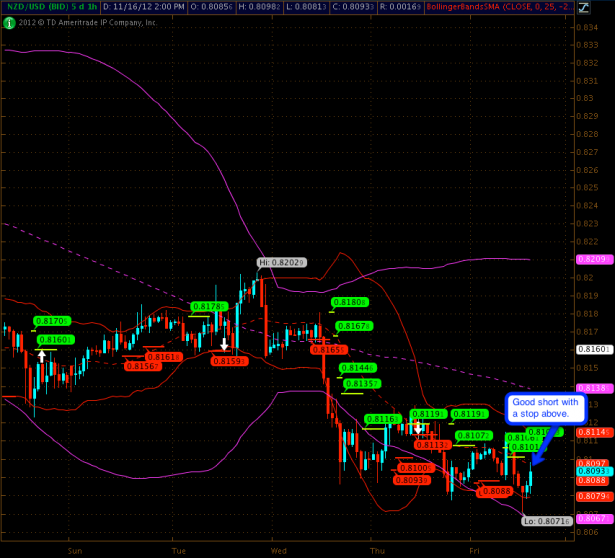This screenshot has width=615, height=558.
Task: Click the Wed date label on time axis
Action: [x=278, y=550]
